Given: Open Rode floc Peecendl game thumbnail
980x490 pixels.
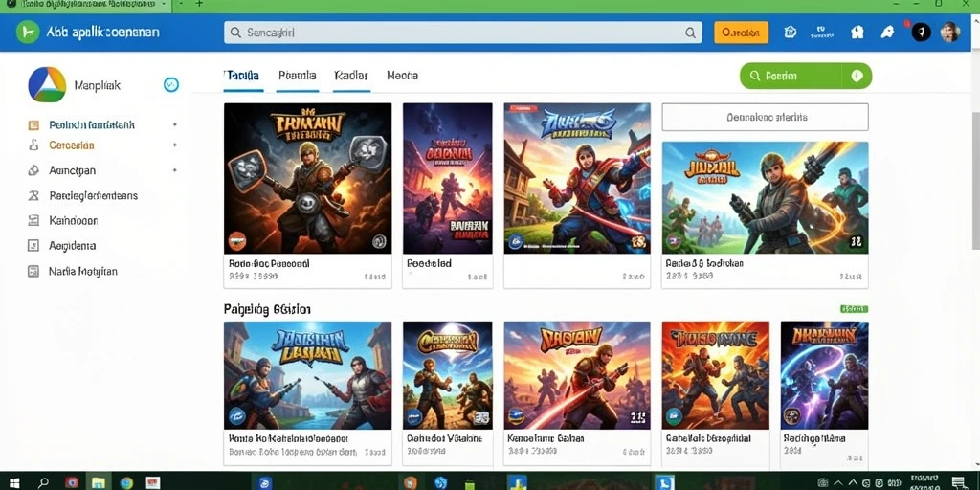Looking at the screenshot, I should click(307, 179).
